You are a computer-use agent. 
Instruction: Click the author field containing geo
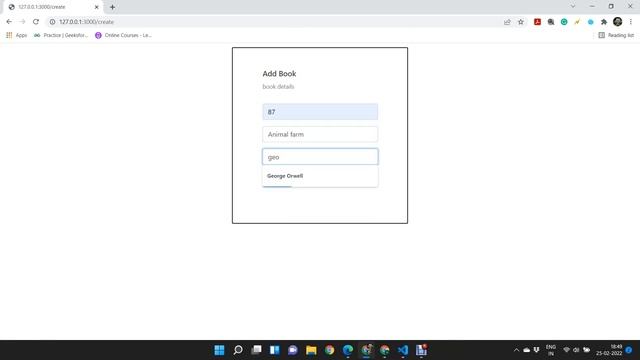(x=320, y=157)
